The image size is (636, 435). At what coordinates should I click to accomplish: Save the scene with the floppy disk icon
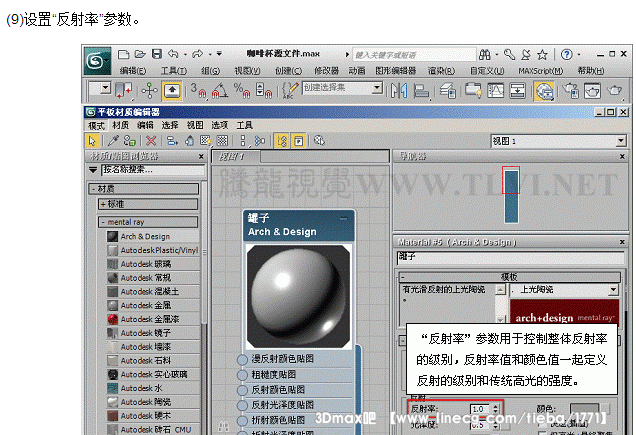click(157, 54)
